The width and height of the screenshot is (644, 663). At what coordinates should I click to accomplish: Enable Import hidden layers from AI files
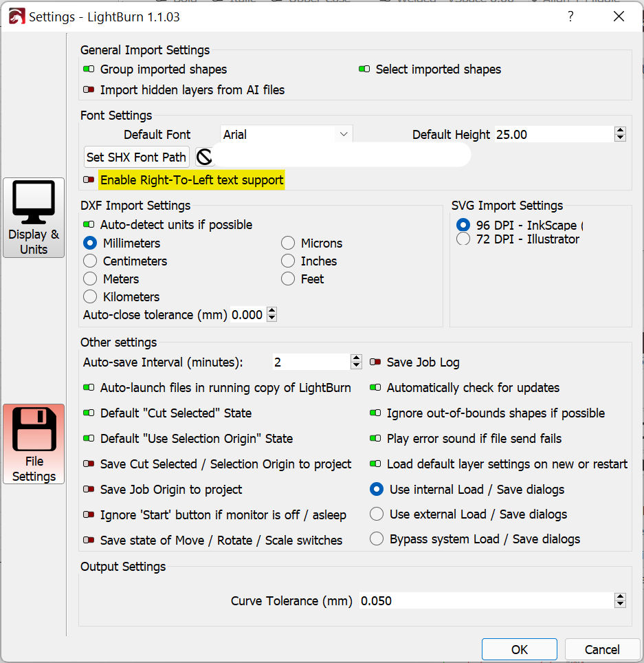(x=89, y=89)
